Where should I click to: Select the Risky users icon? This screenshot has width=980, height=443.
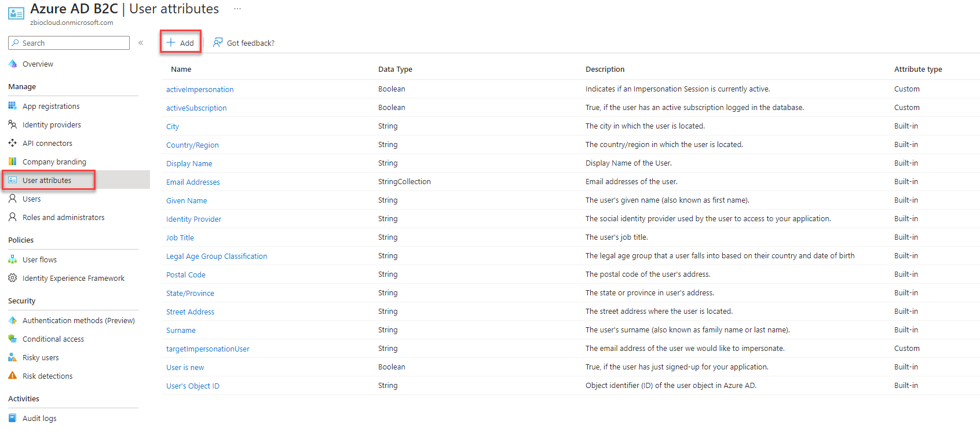click(13, 357)
